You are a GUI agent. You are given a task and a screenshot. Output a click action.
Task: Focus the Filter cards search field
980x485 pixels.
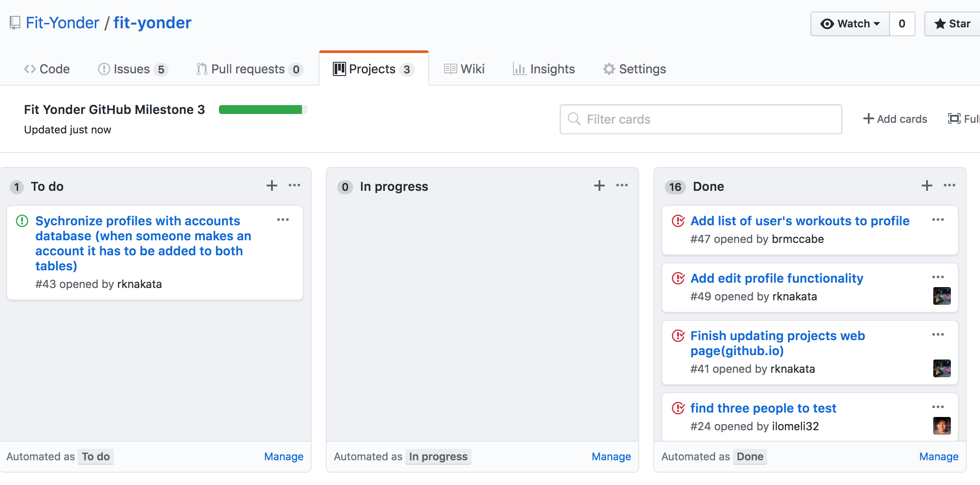[701, 119]
